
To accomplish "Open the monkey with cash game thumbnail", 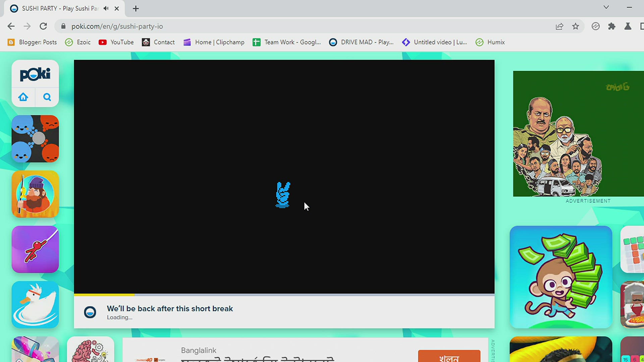I will 560,277.
